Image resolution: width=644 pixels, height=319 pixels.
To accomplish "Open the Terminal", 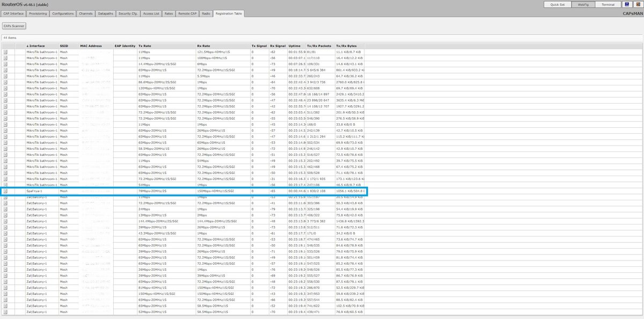I will point(608,4).
